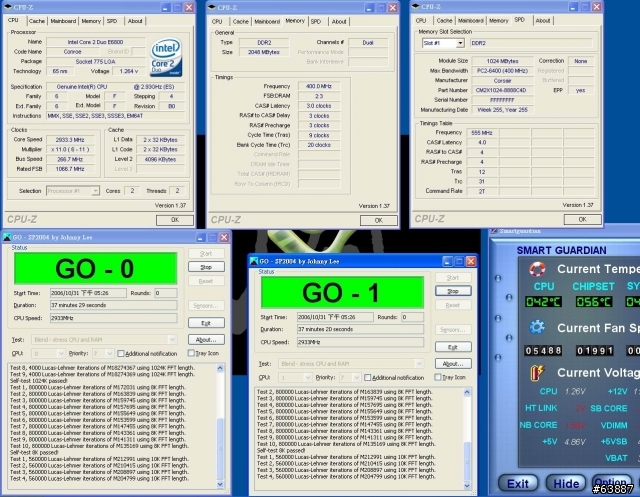Screen dimensions: 640x497
Task: Click OK in the first CPU-Z window
Action: 175,220
